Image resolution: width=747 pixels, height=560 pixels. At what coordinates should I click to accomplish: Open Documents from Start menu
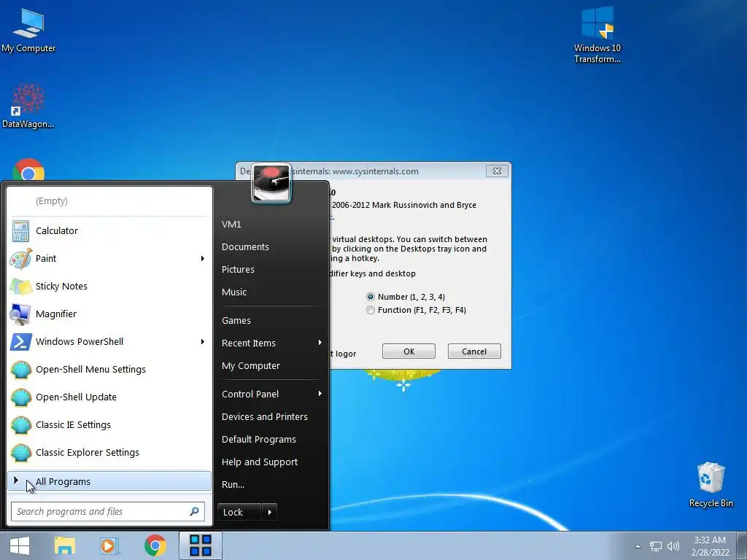pyautogui.click(x=245, y=246)
